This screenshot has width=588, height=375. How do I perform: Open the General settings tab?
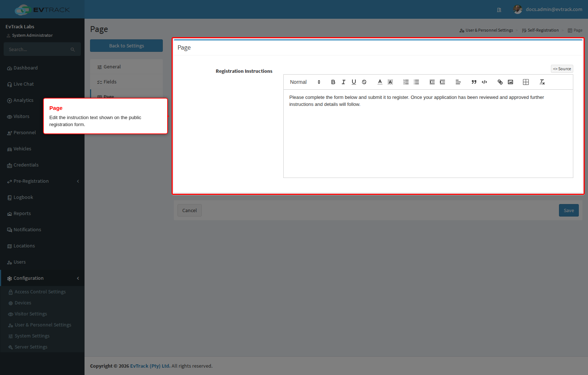pyautogui.click(x=126, y=67)
